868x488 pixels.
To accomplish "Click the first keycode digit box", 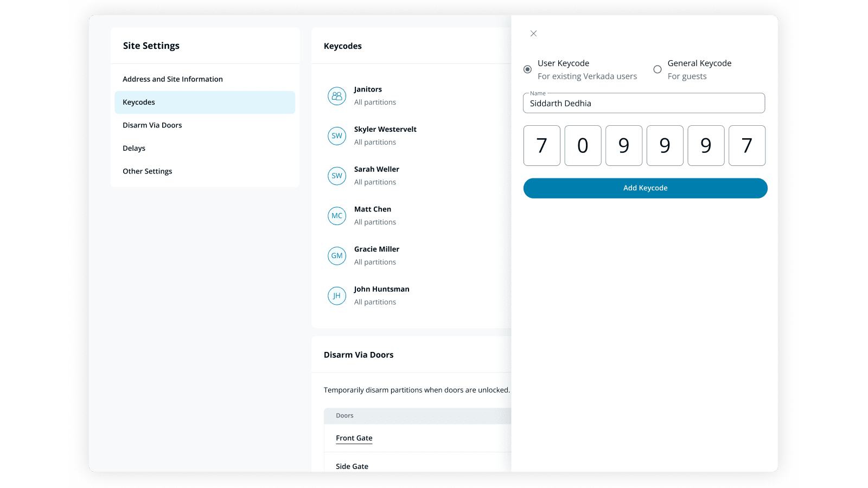I will tap(541, 146).
